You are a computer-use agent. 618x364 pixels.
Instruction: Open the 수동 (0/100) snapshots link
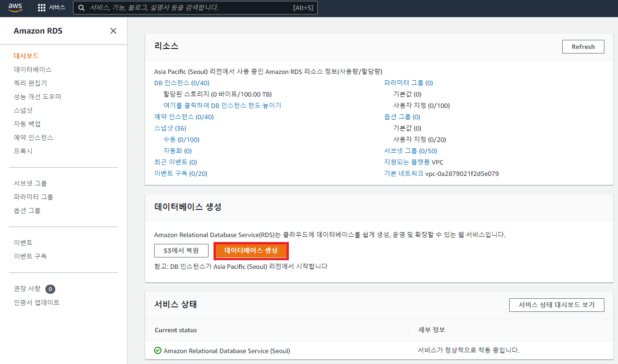(181, 140)
